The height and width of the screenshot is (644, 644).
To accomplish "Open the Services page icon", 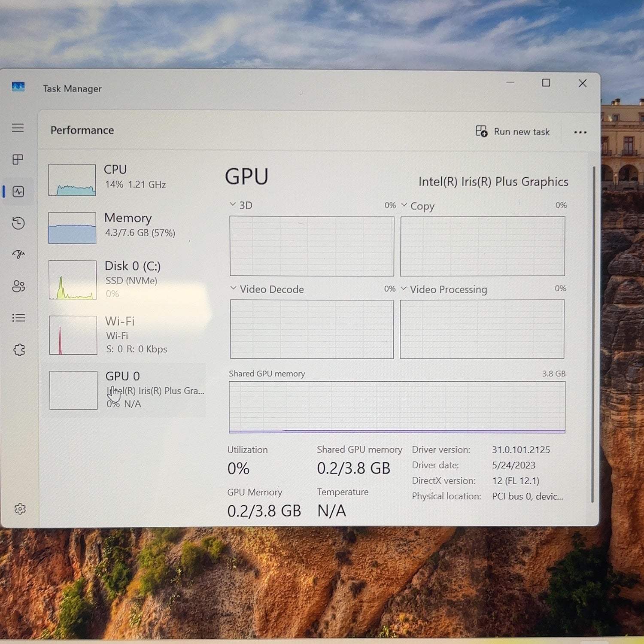I will [x=19, y=350].
